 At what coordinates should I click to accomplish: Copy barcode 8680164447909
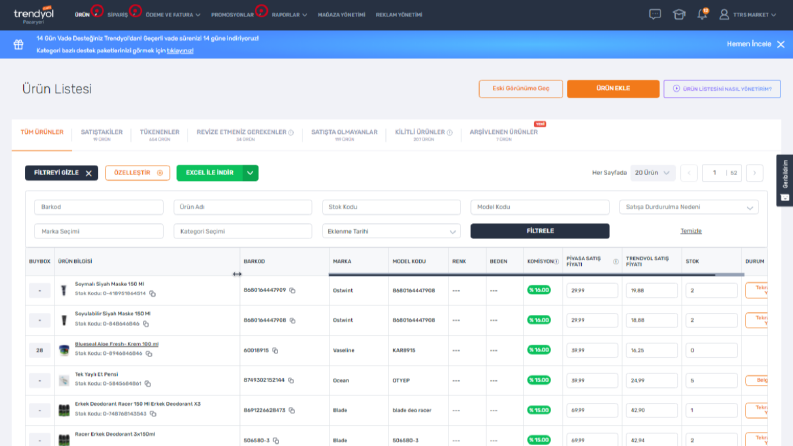pos(292,290)
